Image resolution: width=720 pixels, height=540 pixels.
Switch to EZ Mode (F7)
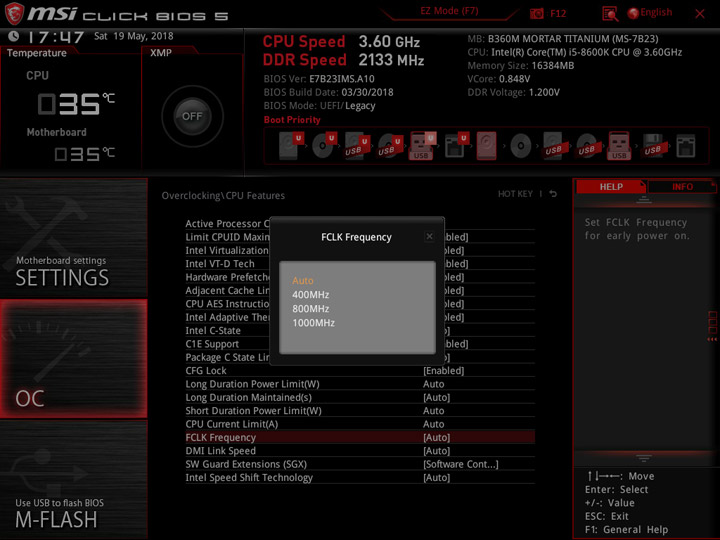[449, 11]
